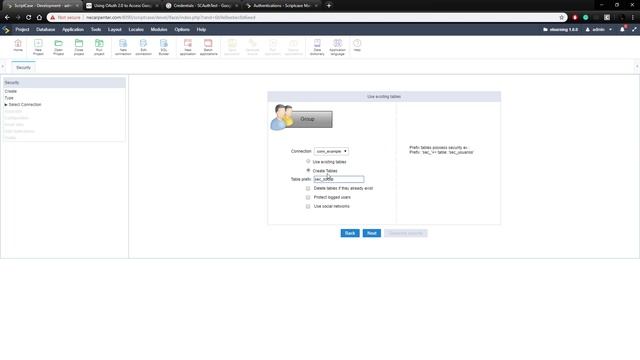Switch to the Using OAuth 2.0 browser tab
Image resolution: width=640 pixels, height=360 pixels.
coord(122,6)
